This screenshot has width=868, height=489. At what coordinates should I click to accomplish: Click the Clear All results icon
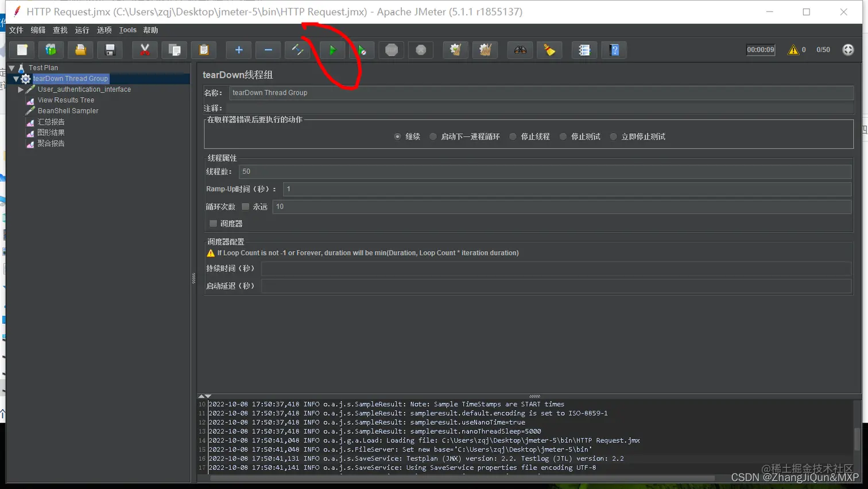[485, 50]
